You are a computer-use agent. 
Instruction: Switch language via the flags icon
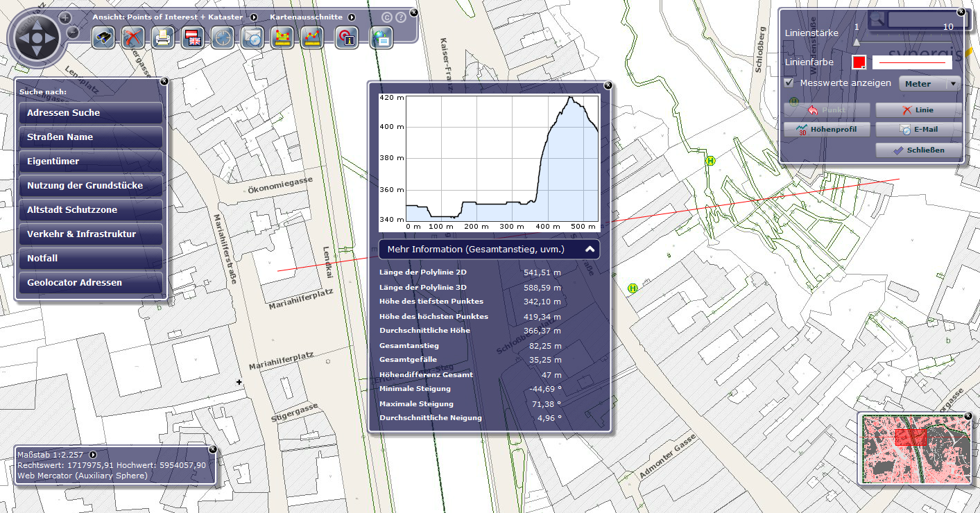tap(192, 38)
